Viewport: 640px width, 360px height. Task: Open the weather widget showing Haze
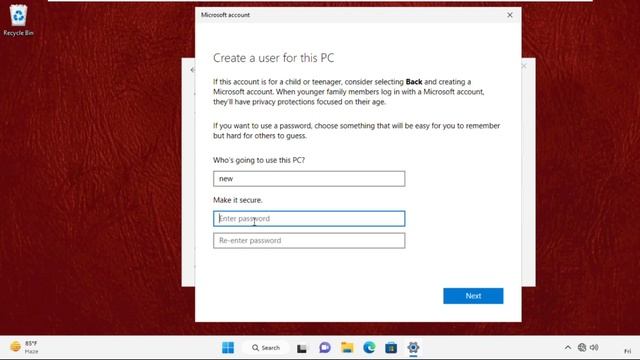tap(24, 347)
